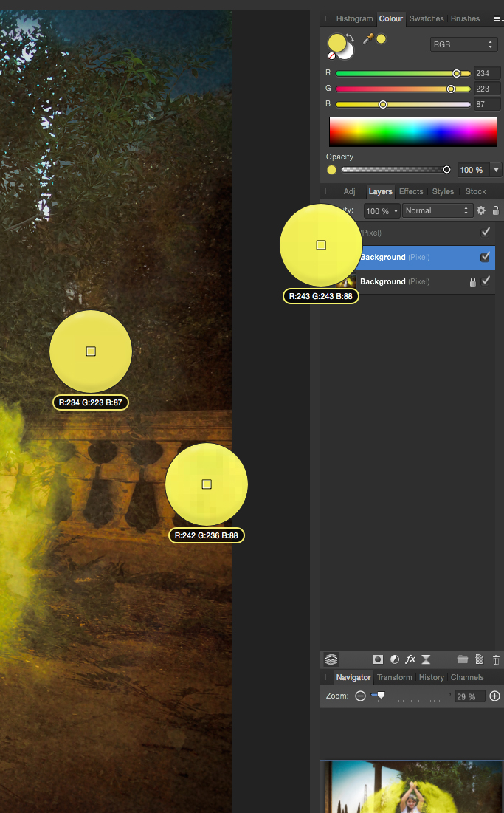The width and height of the screenshot is (504, 813).
Task: Apply the picked colour swatch beside the eyedropper
Action: (x=382, y=39)
